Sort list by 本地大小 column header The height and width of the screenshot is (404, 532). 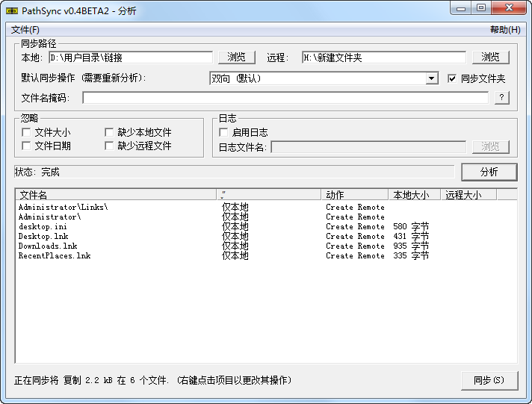click(413, 195)
